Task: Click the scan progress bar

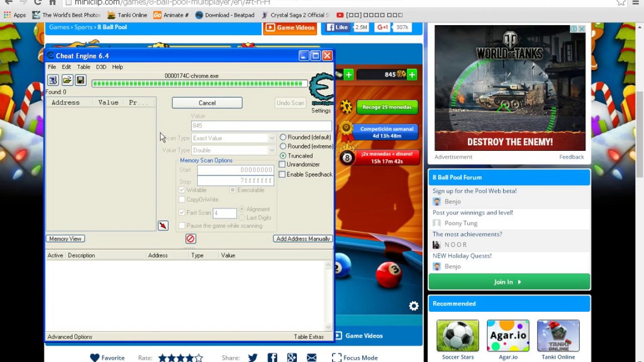Action: tap(199, 83)
